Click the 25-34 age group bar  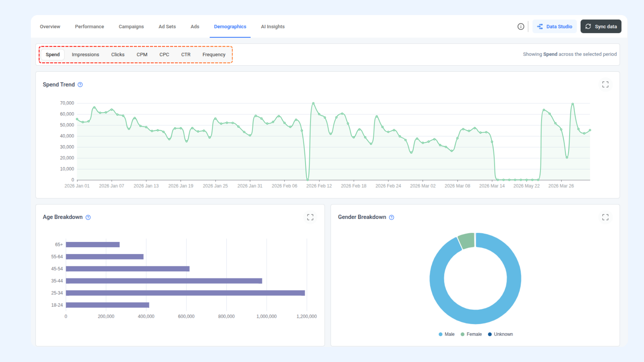(185, 293)
